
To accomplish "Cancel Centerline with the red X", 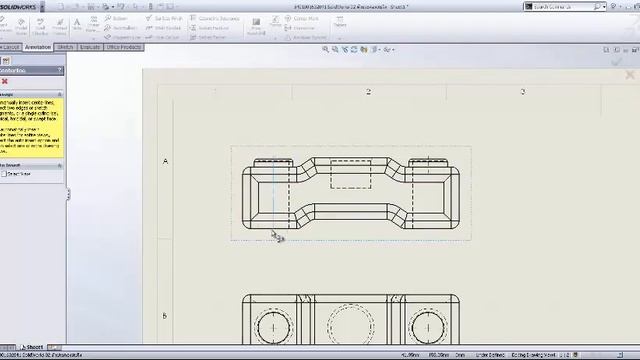I will click(5, 81).
